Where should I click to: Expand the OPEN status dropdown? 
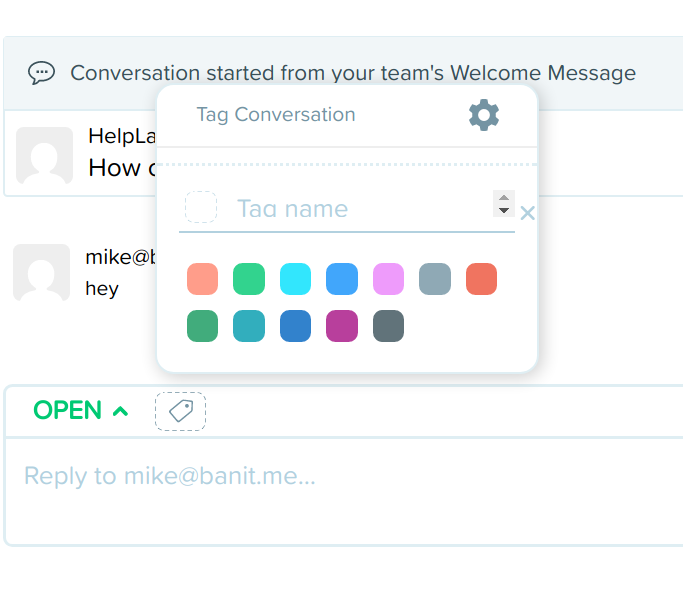click(x=81, y=410)
